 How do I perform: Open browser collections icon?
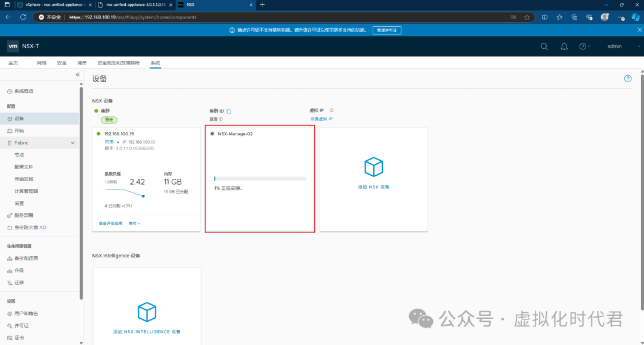click(x=574, y=17)
